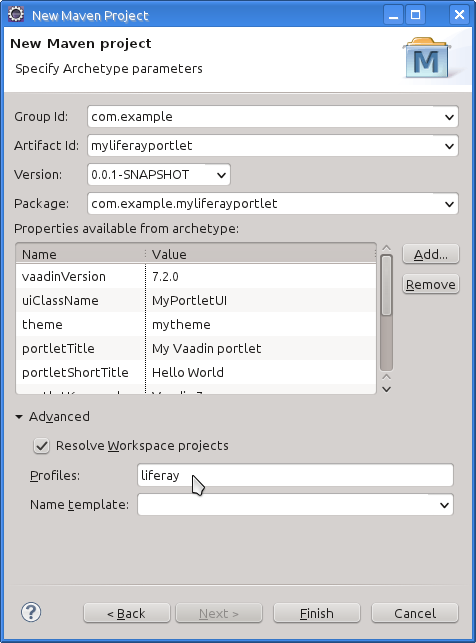Open the Group Id dropdown
The image size is (476, 643).
449,117
